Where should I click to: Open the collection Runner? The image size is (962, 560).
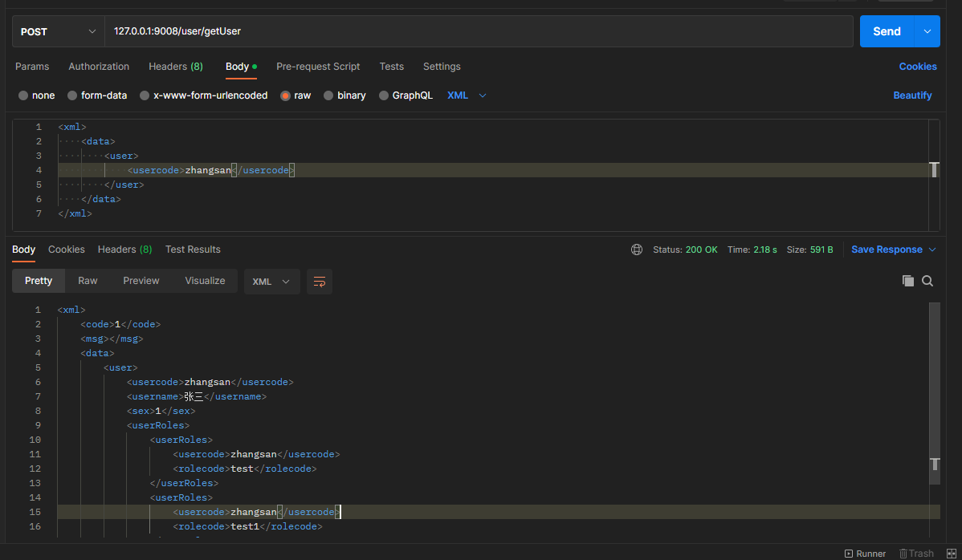click(x=865, y=554)
